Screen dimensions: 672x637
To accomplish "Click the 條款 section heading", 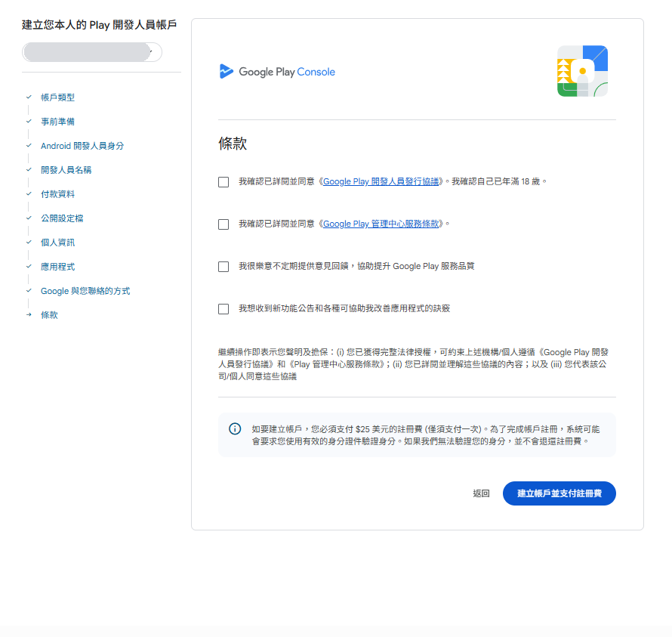I will pos(233,144).
